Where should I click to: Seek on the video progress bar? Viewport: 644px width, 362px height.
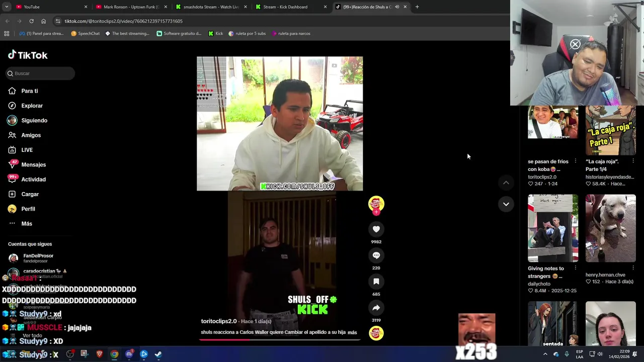click(x=279, y=339)
